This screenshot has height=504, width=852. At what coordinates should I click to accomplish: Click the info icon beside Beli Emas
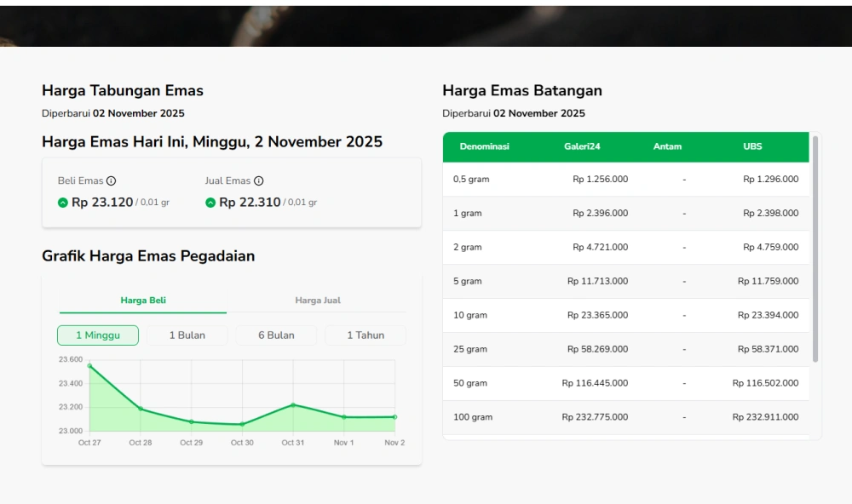pyautogui.click(x=112, y=180)
